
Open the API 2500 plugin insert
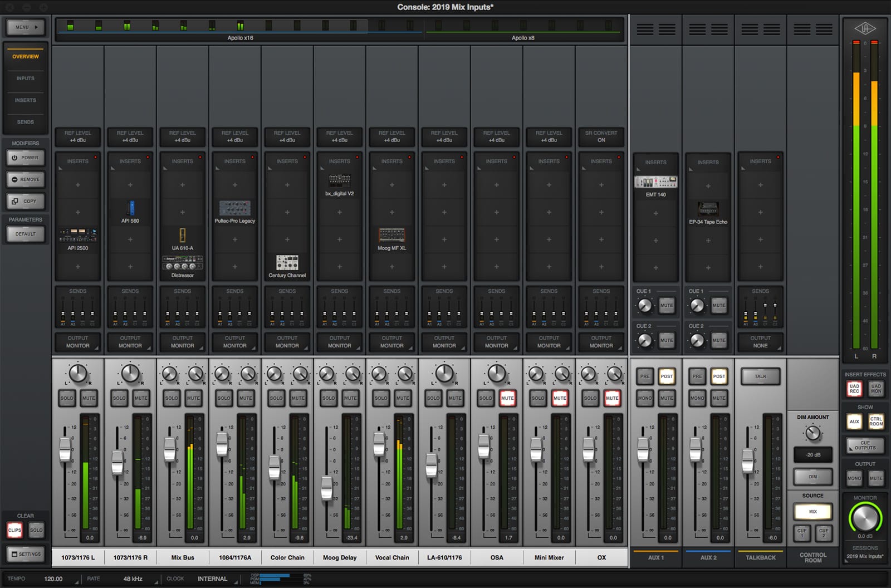78,236
